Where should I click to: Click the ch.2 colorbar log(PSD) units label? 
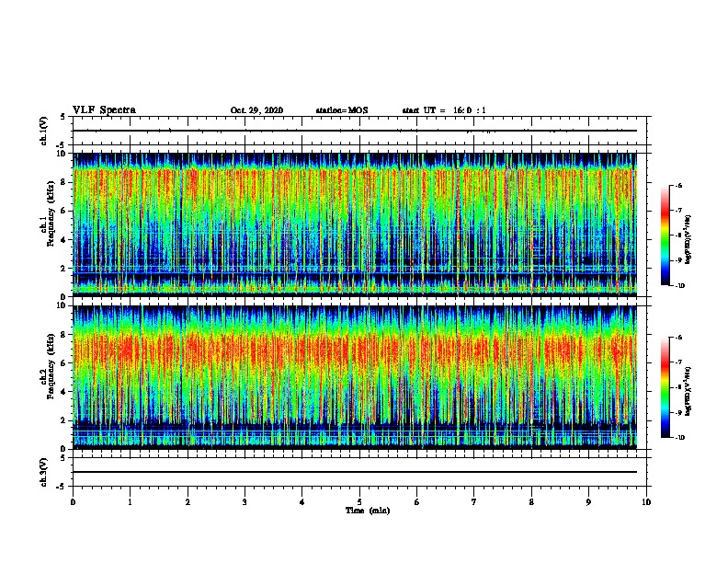(x=688, y=392)
